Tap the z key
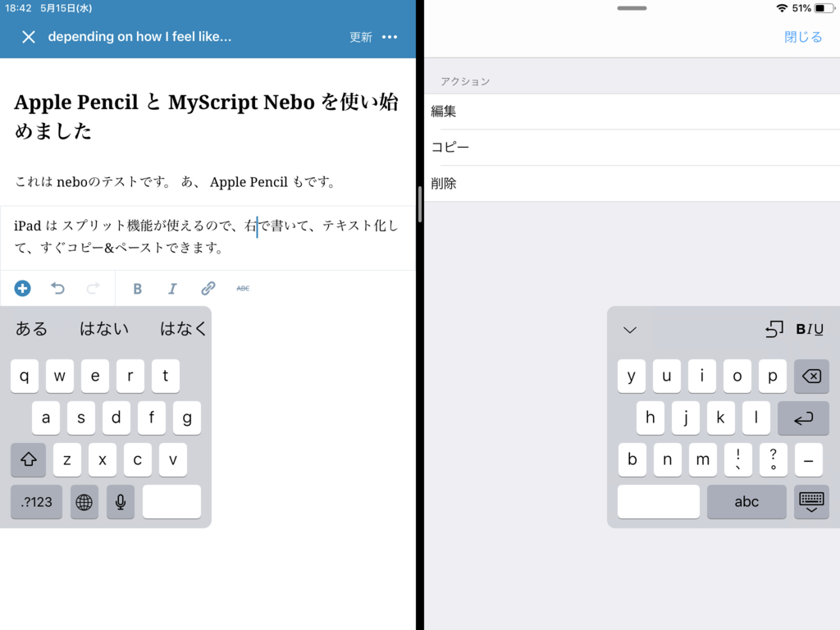Viewport: 840px width, 630px height. [x=67, y=459]
